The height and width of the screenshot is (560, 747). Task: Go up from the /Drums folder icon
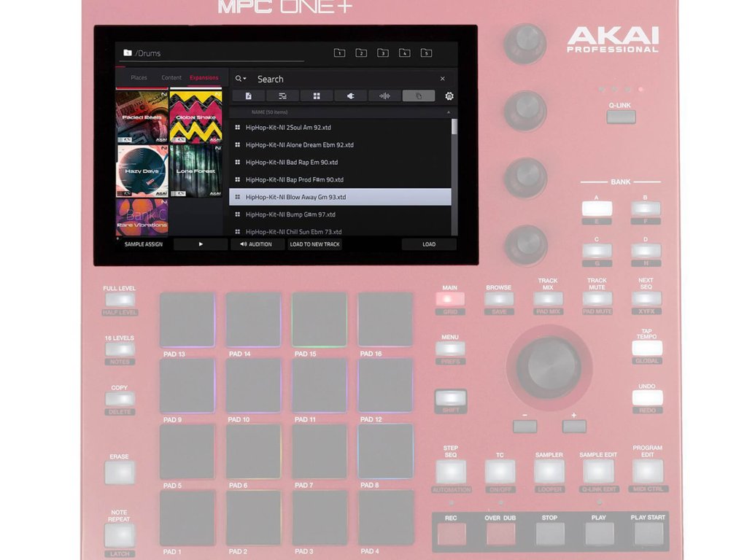128,52
